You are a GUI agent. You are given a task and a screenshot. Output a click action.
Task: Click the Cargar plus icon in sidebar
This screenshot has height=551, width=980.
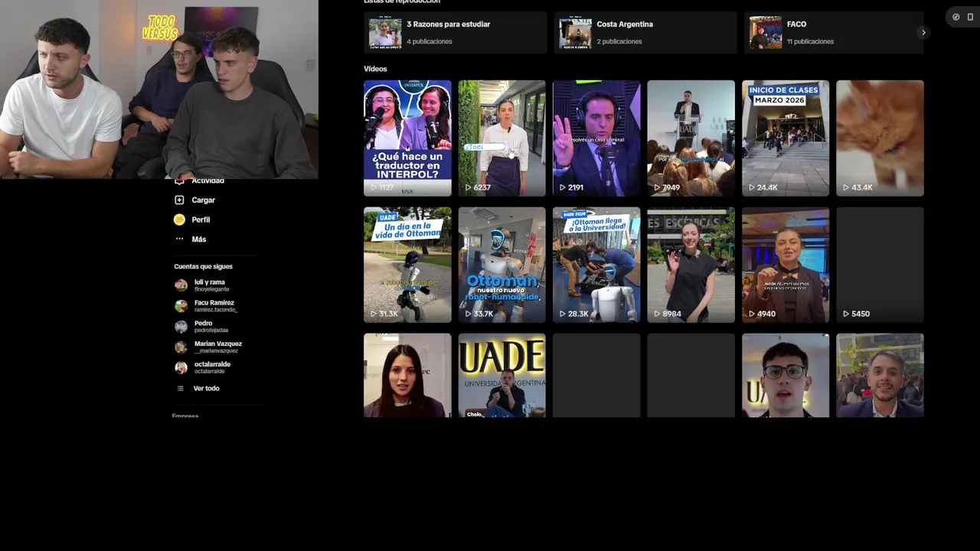(179, 200)
